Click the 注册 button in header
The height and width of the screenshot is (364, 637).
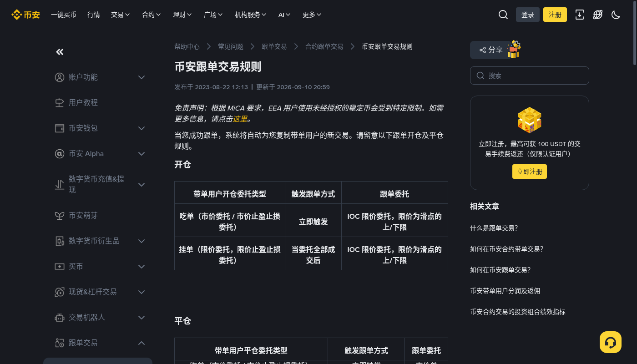[555, 15]
